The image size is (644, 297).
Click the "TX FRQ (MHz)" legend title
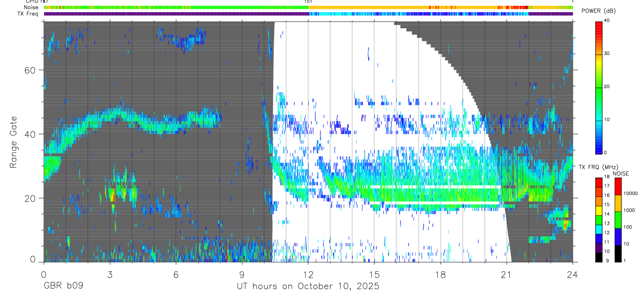point(598,167)
